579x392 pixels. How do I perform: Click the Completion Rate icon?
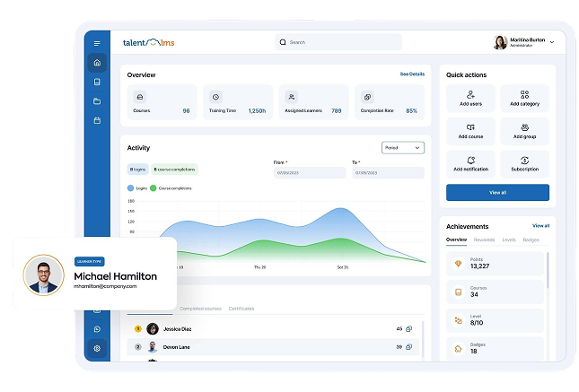point(367,97)
